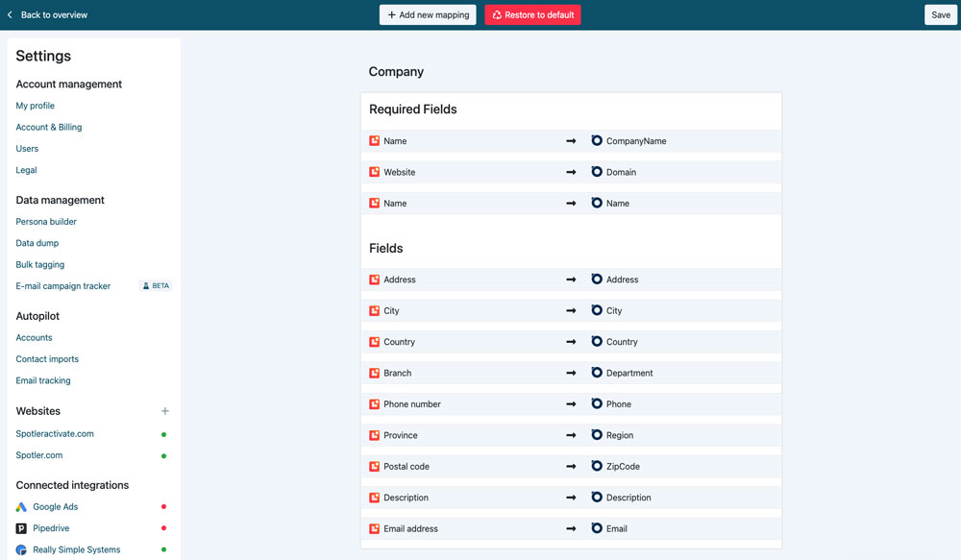961x560 pixels.
Task: Click the Email target field
Action: 617,528
